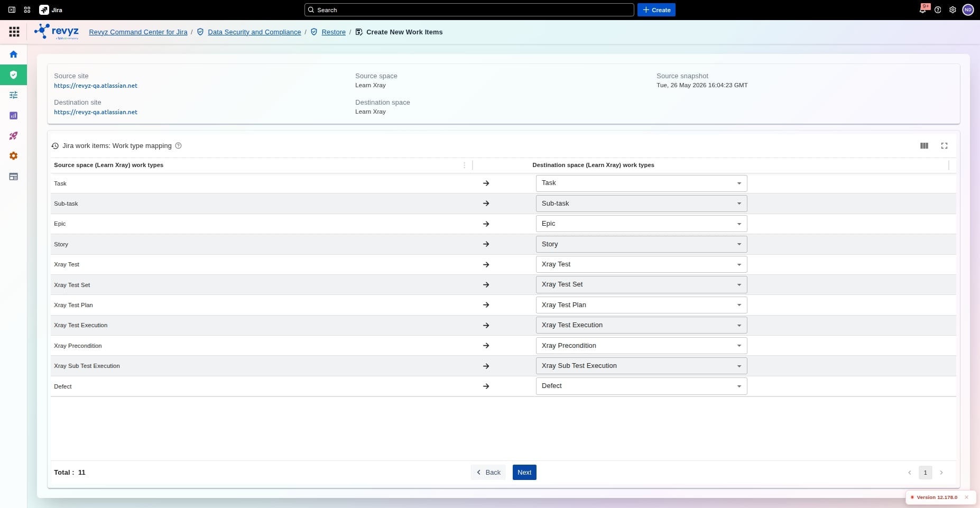Click the Create button
This screenshot has height=508, width=980.
[656, 10]
